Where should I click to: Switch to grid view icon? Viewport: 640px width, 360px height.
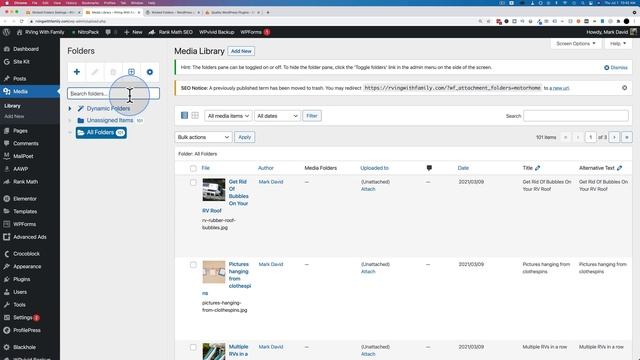click(x=195, y=116)
